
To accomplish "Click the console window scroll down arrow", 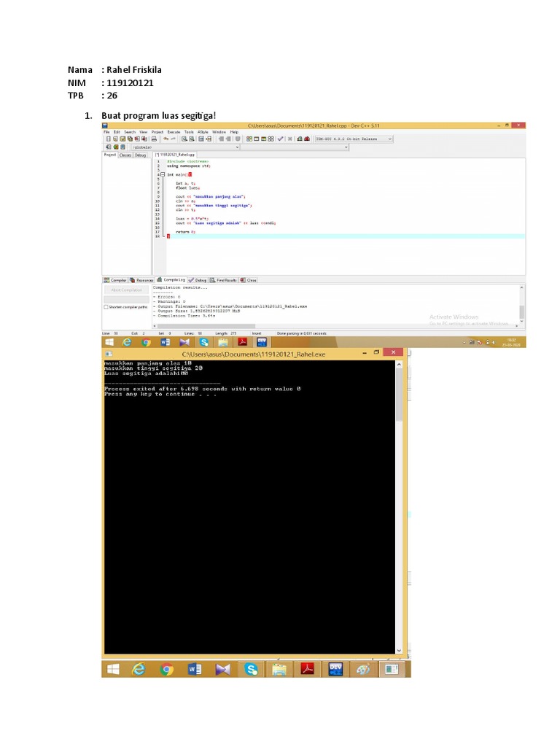I will tap(399, 650).
